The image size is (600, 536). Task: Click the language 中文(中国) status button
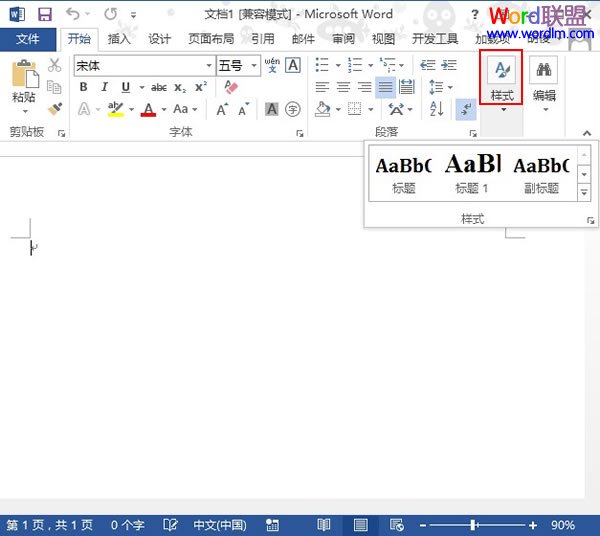[219, 525]
